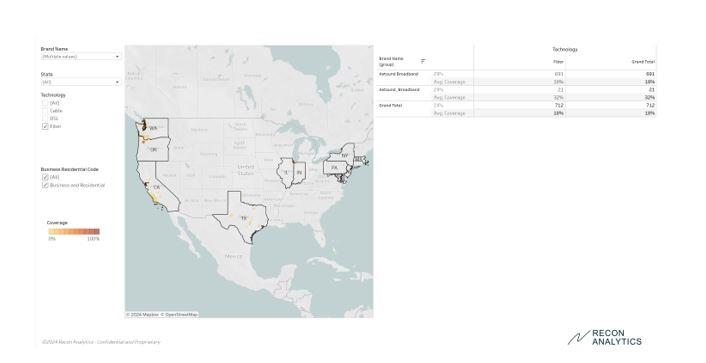
Task: Toggle the Business and Residential checkbox
Action: pyautogui.click(x=45, y=185)
